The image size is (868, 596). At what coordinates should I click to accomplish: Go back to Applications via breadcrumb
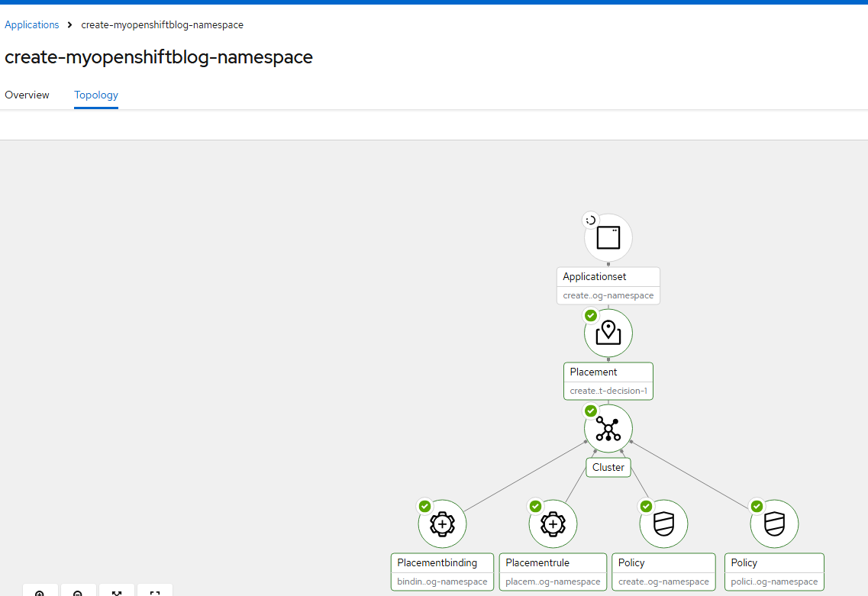(x=31, y=25)
